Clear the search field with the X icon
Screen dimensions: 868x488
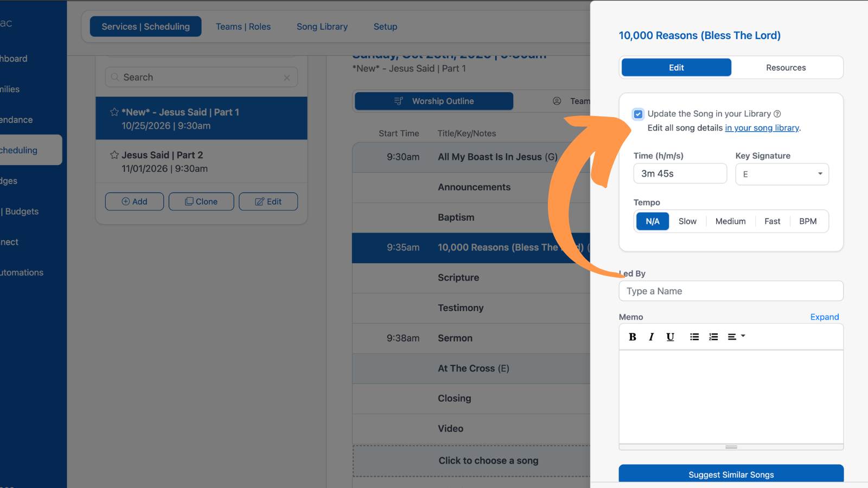tap(287, 78)
